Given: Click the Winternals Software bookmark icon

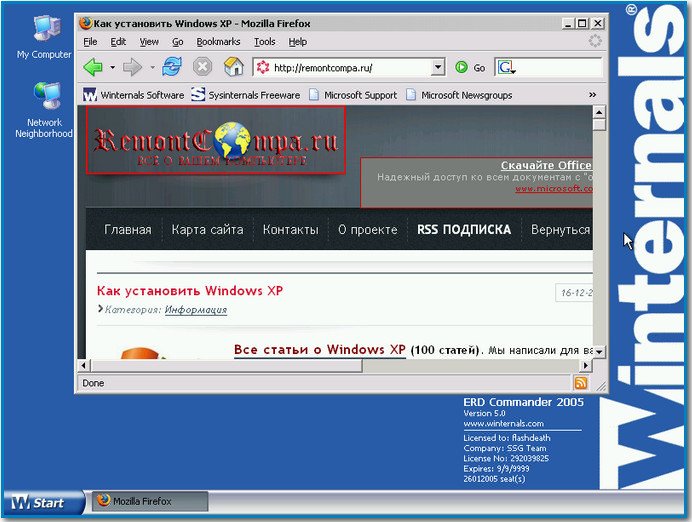Looking at the screenshot, I should coord(90,94).
